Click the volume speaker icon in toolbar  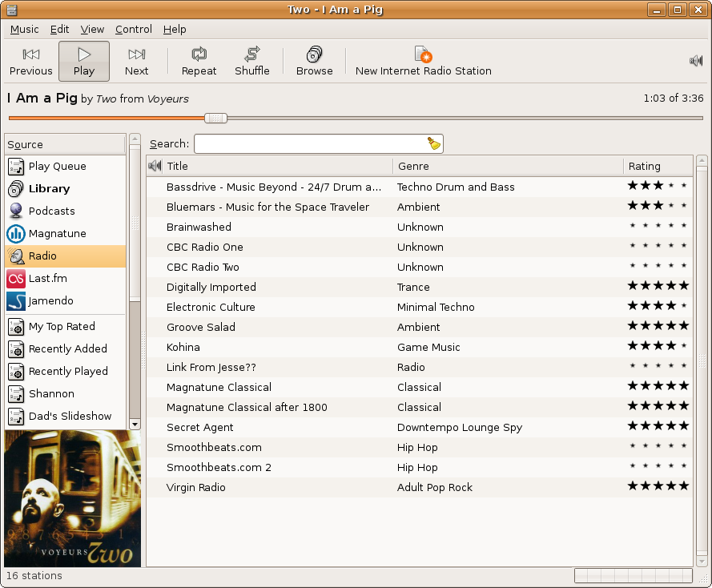coord(696,60)
